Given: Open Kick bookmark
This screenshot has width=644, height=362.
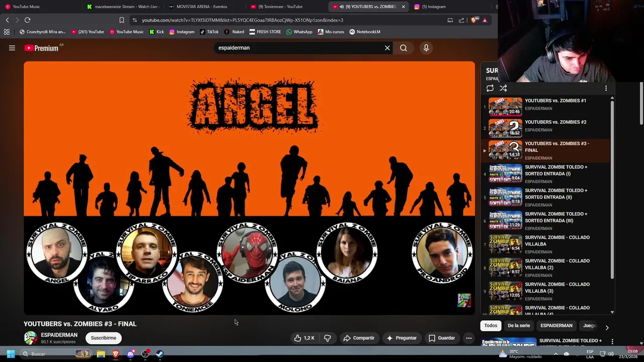Looking at the screenshot, I should (x=156, y=32).
